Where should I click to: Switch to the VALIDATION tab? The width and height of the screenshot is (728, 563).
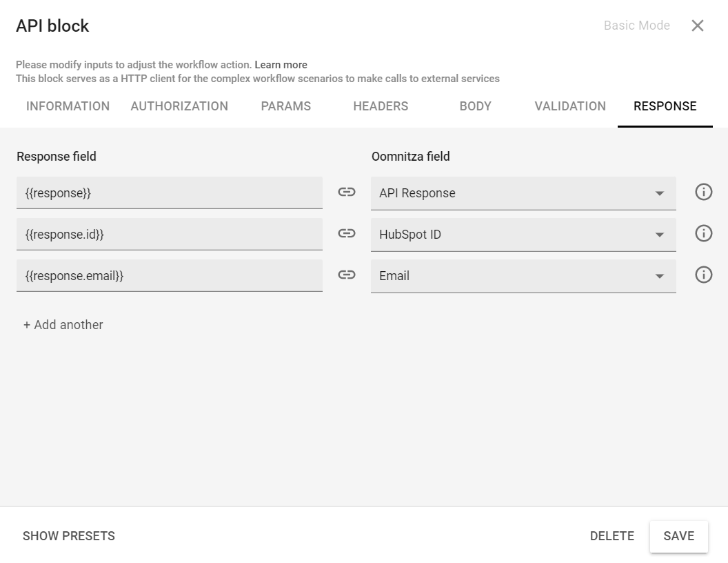[x=570, y=106]
